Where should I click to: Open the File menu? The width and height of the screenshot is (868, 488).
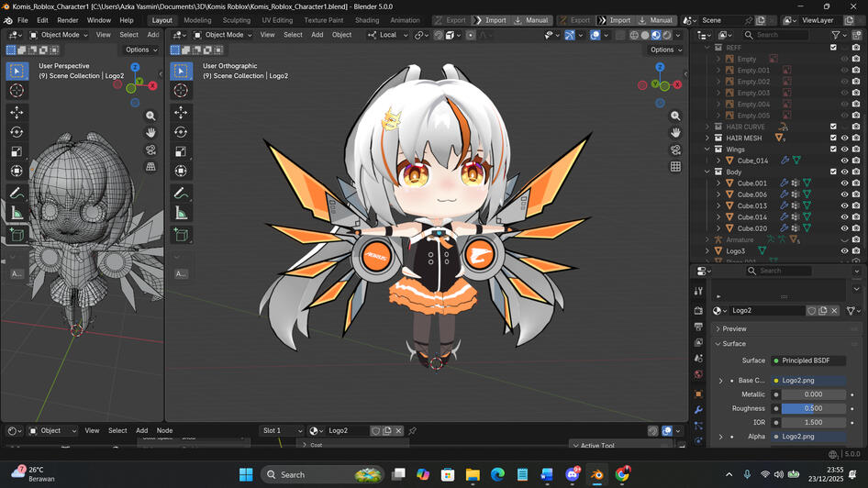click(x=23, y=20)
